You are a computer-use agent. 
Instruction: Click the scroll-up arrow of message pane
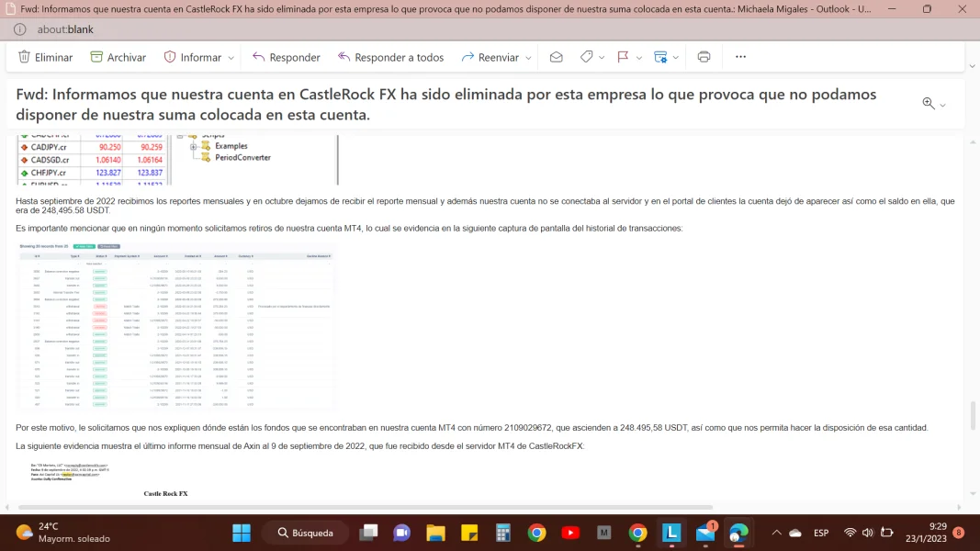(x=972, y=142)
